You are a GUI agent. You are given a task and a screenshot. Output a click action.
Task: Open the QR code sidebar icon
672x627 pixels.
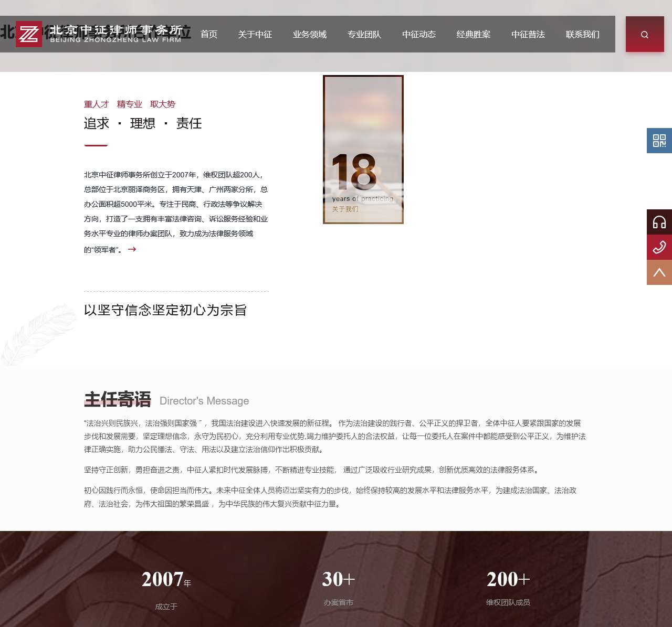coord(659,141)
